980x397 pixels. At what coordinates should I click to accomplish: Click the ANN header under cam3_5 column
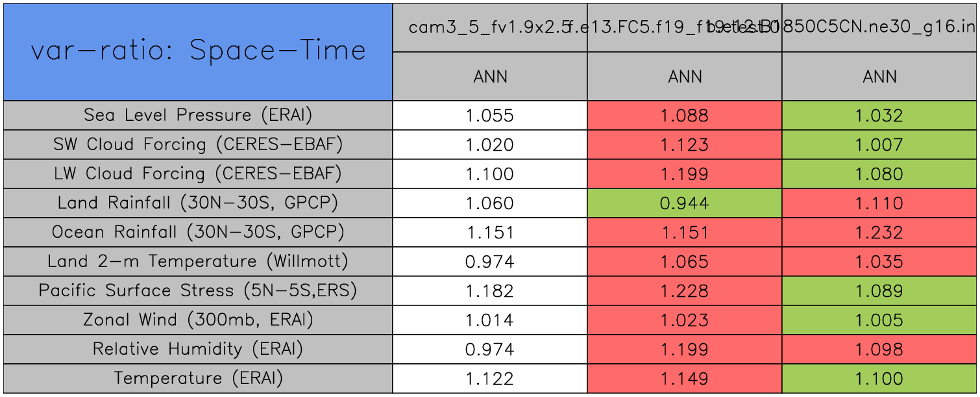coord(489,77)
